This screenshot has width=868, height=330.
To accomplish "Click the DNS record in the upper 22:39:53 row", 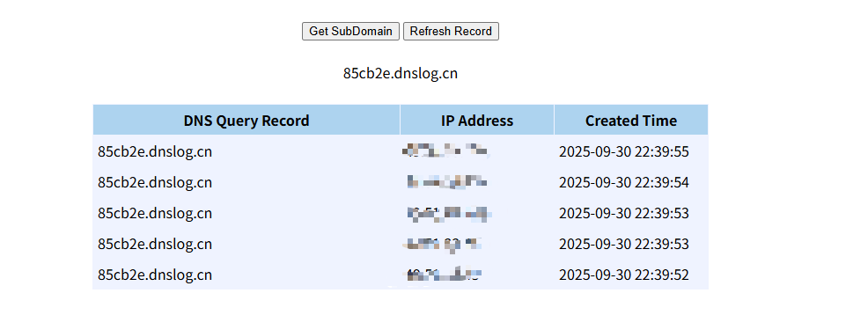I will (155, 213).
